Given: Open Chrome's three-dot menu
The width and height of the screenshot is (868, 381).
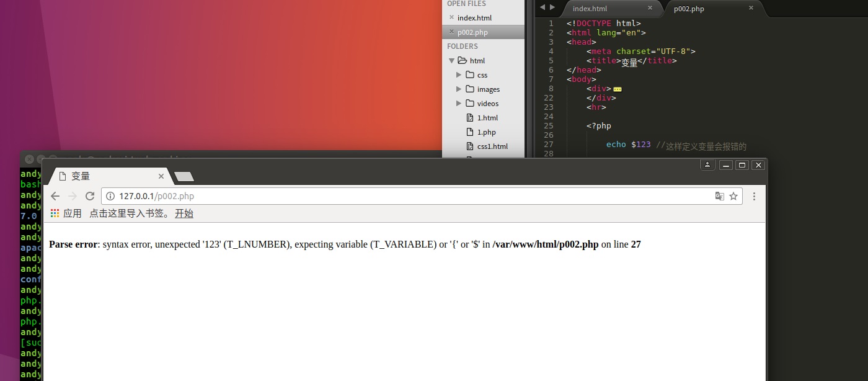Looking at the screenshot, I should coord(754,196).
